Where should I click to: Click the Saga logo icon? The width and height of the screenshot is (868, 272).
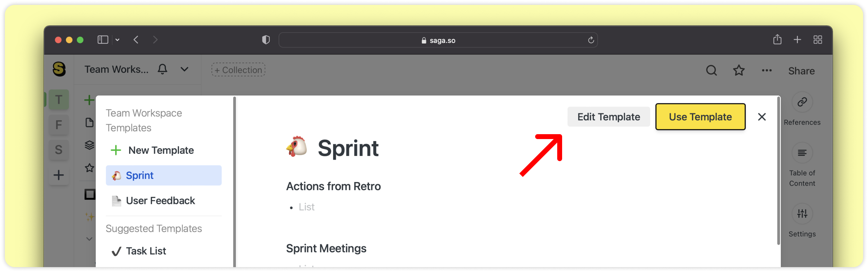click(59, 69)
